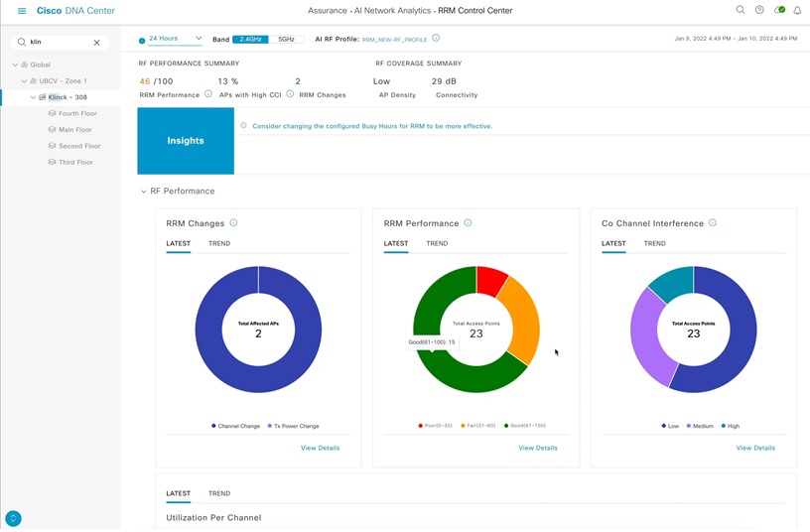Toggle Channel Change legend item
The image size is (810, 532).
[236, 426]
